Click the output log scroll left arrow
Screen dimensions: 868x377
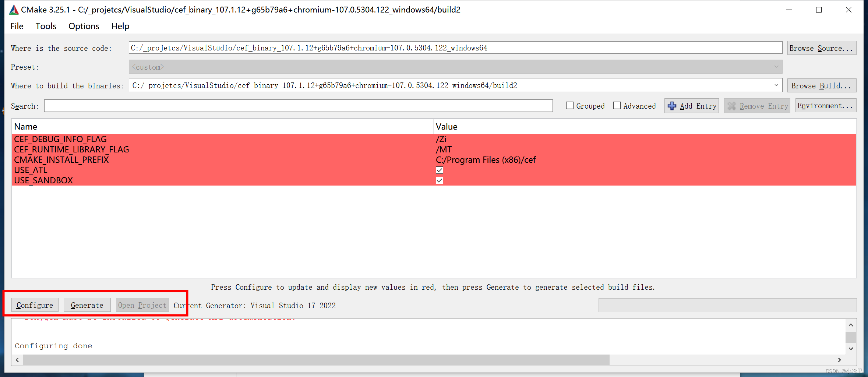pyautogui.click(x=17, y=360)
